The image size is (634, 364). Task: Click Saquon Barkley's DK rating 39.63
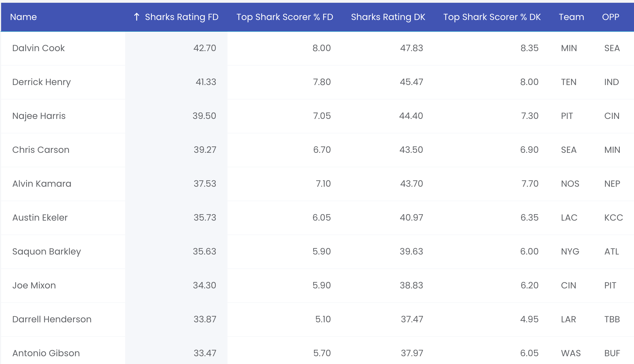point(411,251)
